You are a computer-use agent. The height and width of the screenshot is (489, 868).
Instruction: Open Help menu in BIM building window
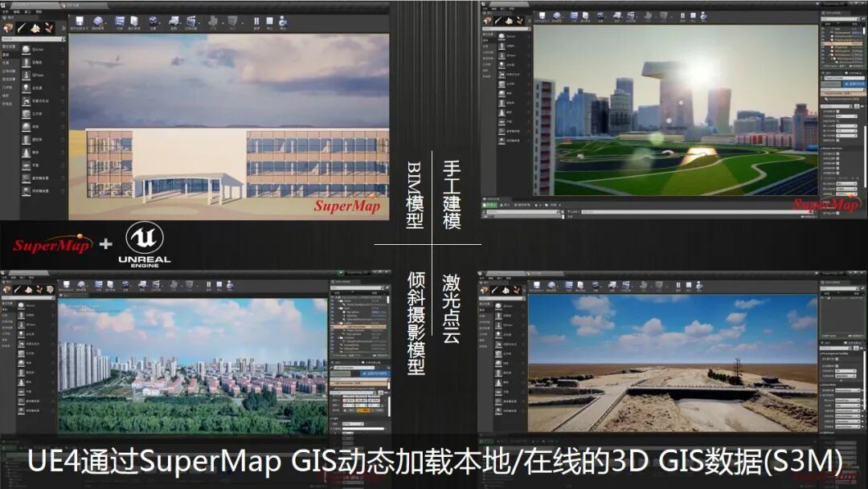click(39, 11)
